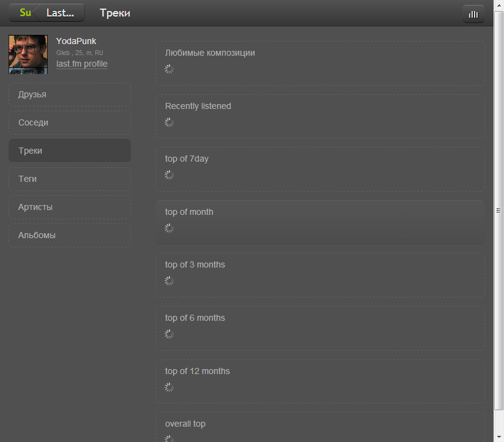Viewport: 504px width, 442px height.
Task: Open the Соседи section
Action: pos(70,122)
